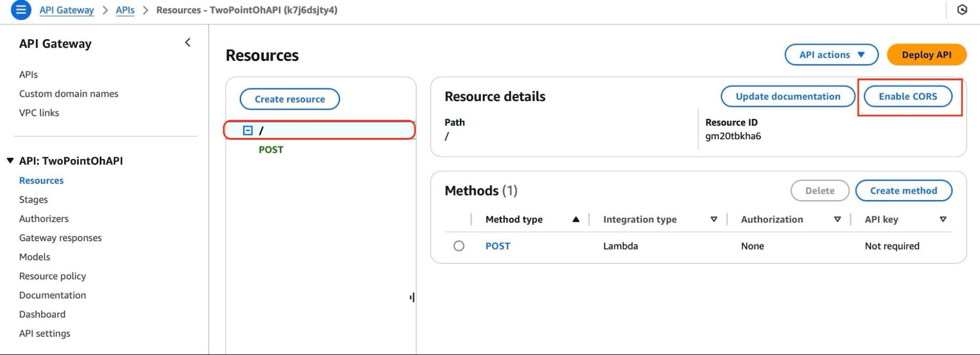Screen dimensions: 980x355
Task: Open the API actions dropdown
Action: [x=831, y=54]
